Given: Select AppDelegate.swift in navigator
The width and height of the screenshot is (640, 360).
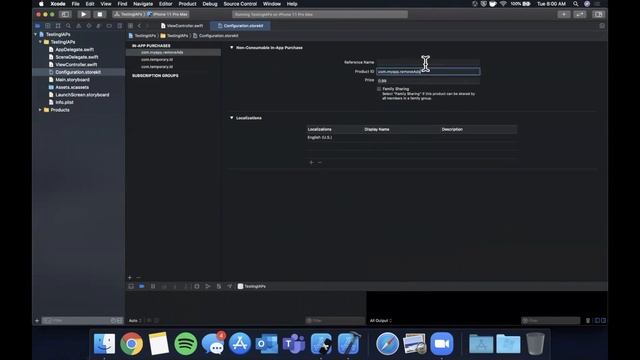Looking at the screenshot, I should [x=74, y=49].
